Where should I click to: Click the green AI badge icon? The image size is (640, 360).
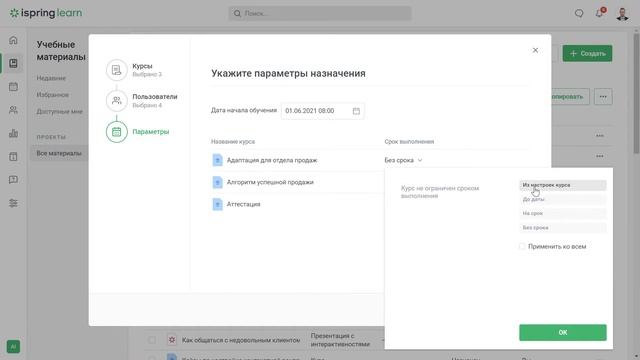(13, 347)
